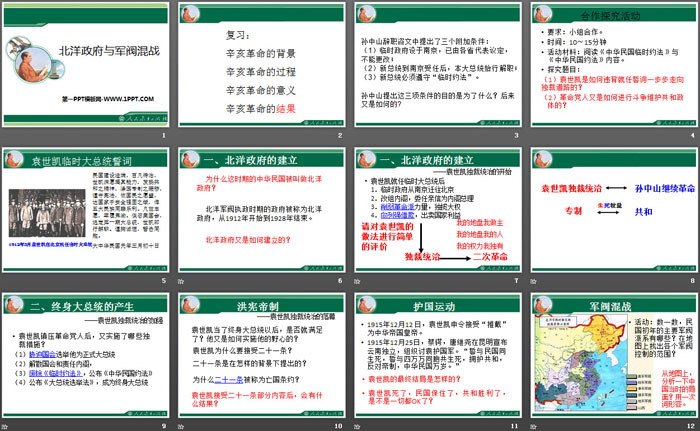Click slide number 12 label
Screen dimensions: 700x431
coord(691,426)
